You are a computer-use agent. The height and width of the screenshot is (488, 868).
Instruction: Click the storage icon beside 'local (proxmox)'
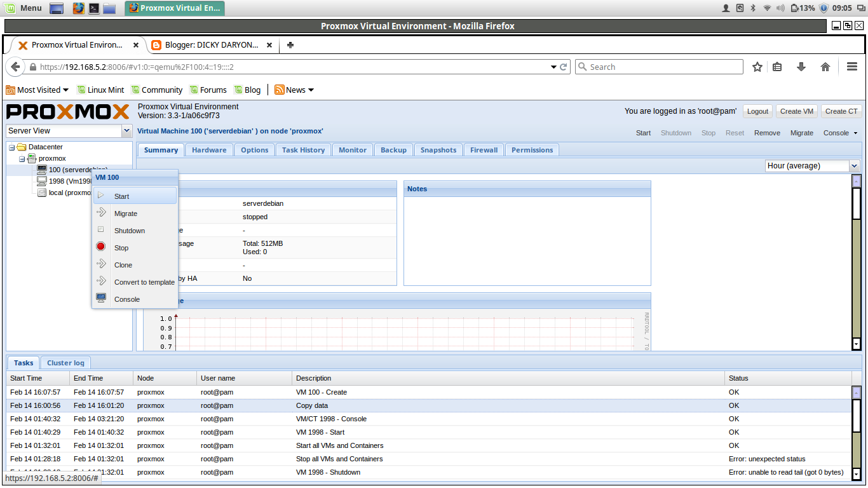(x=42, y=193)
